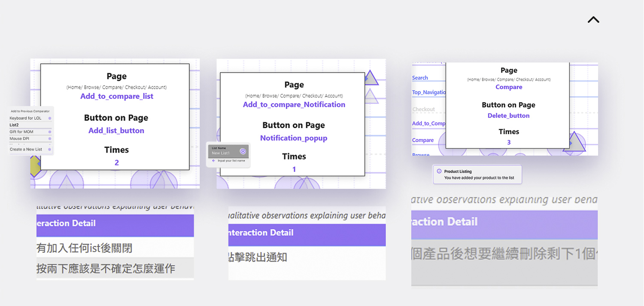Image resolution: width=644 pixels, height=306 pixels.
Task: Select the List2 entry in the comparator list
Action: [x=15, y=125]
